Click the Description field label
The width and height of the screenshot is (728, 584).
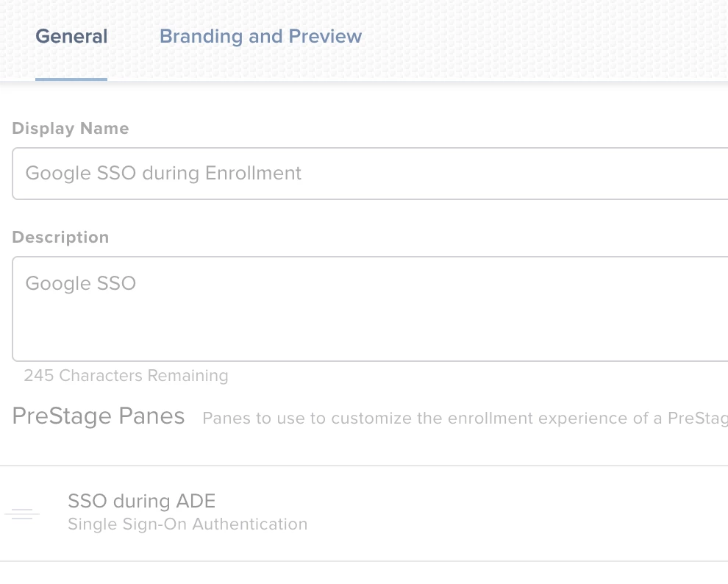coord(60,238)
